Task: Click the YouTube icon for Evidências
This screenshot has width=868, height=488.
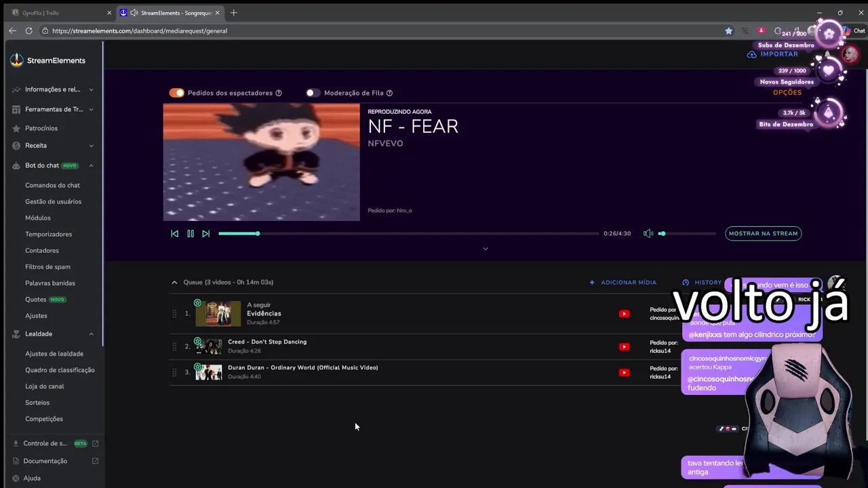Action: (625, 314)
